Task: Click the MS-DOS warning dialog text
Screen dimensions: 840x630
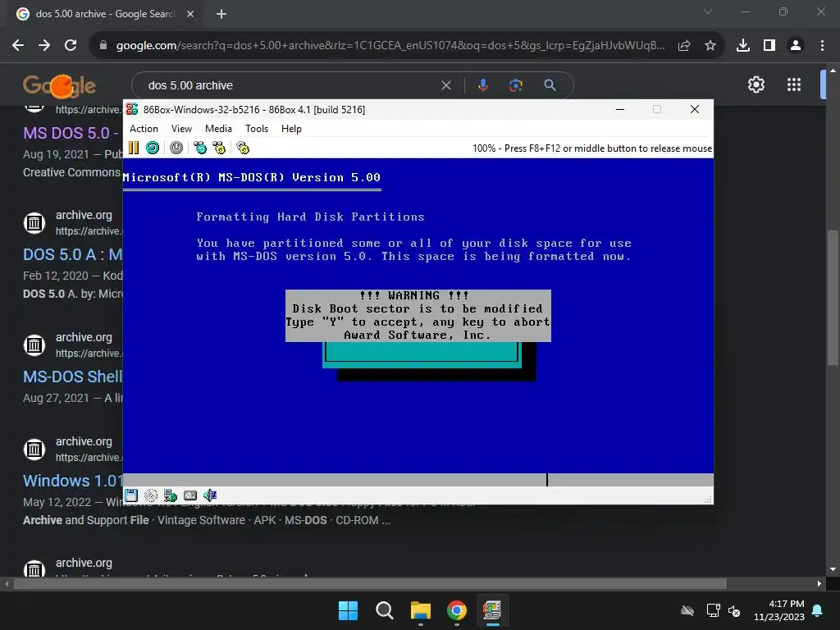Action: tap(418, 316)
